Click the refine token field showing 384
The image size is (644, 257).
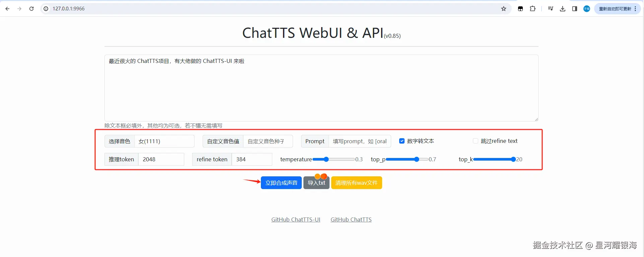pos(252,159)
